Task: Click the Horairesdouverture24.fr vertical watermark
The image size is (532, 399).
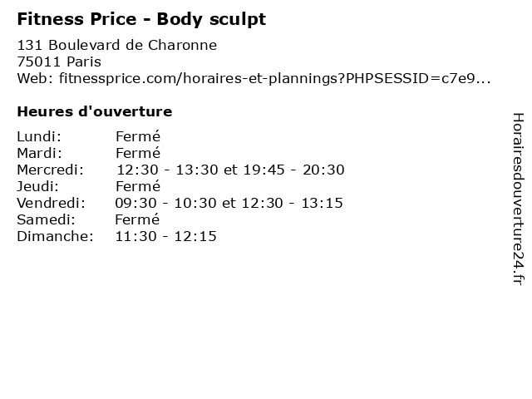Action: click(517, 199)
